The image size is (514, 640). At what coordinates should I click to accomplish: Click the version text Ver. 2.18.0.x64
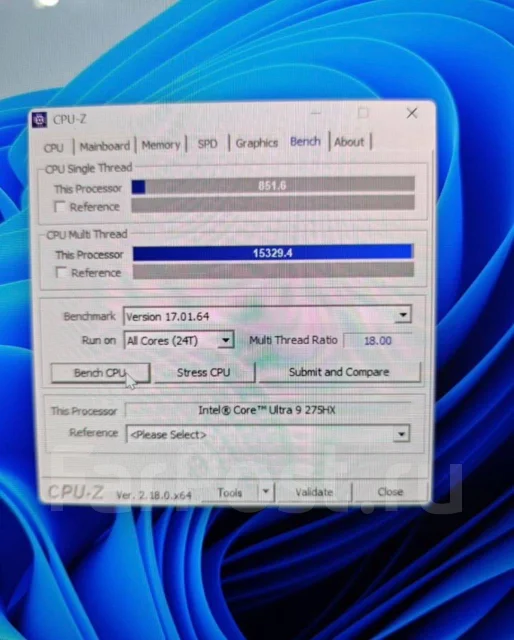(x=154, y=495)
